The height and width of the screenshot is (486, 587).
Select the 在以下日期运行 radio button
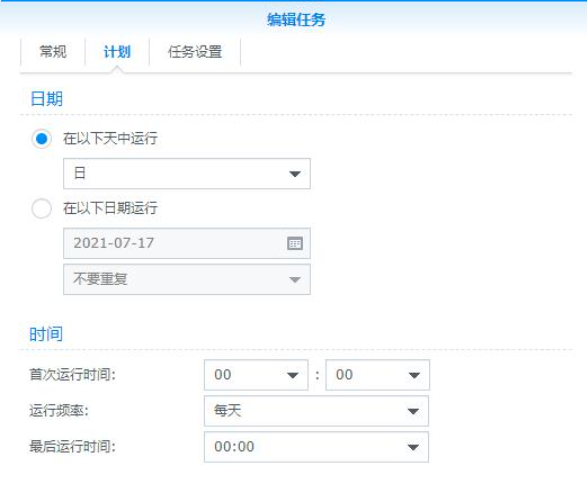(x=42, y=208)
